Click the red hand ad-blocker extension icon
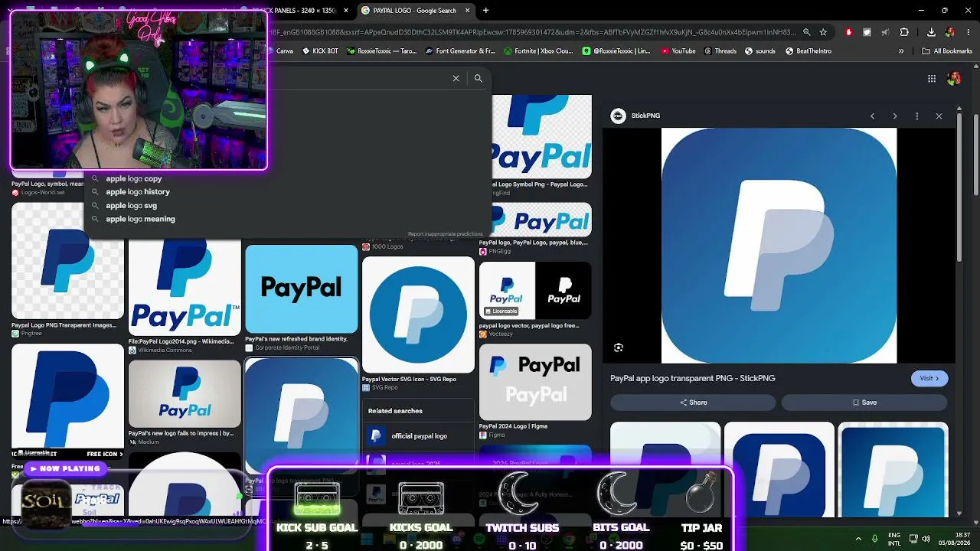This screenshot has width=980, height=551. [x=848, y=32]
